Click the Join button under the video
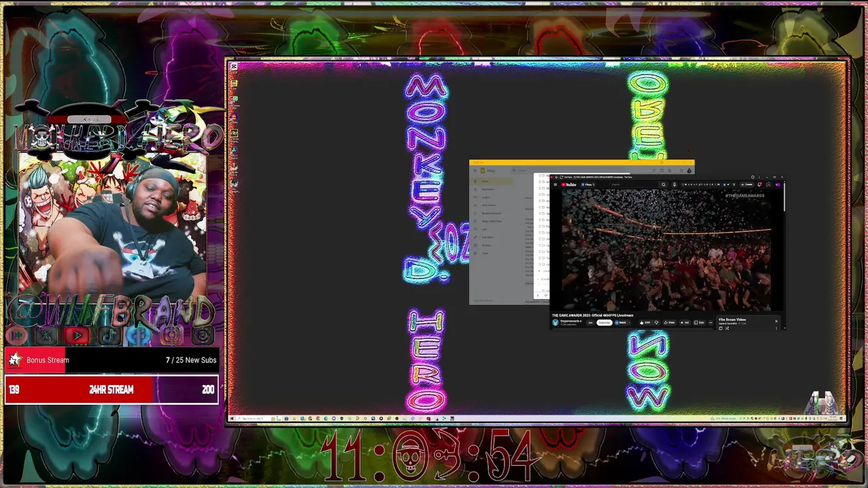Image resolution: width=868 pixels, height=488 pixels. point(590,323)
